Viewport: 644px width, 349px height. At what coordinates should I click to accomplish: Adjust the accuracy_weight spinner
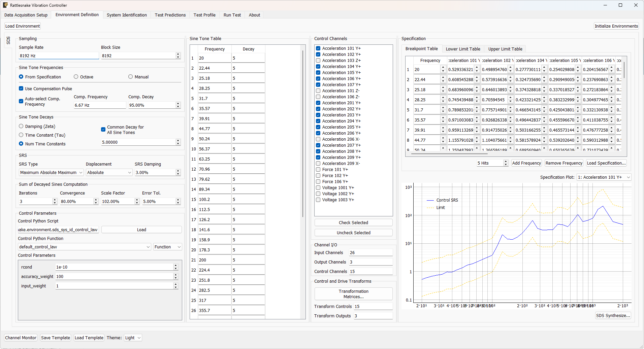pyautogui.click(x=175, y=276)
